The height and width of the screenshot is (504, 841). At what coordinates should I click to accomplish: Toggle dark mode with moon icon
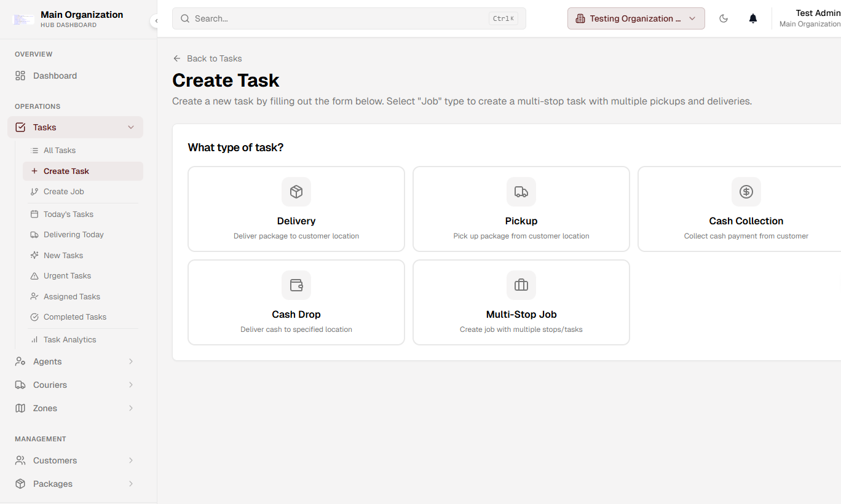[724, 18]
